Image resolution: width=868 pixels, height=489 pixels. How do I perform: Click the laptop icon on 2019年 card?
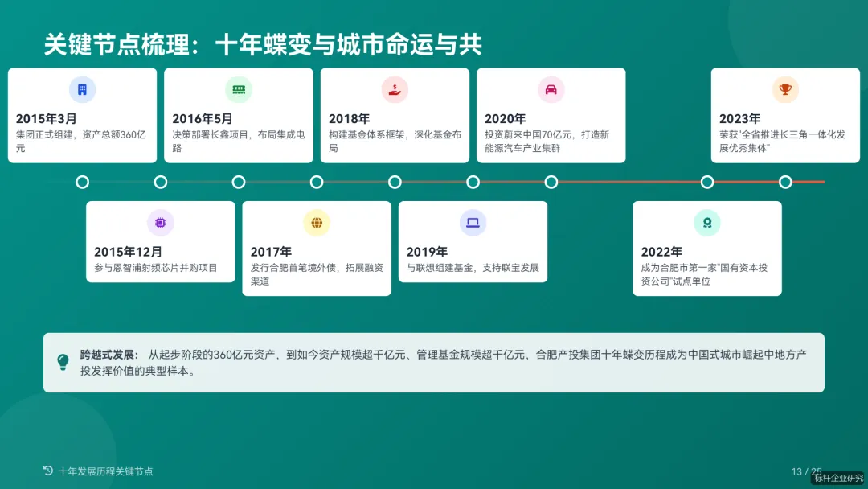pyautogui.click(x=473, y=223)
